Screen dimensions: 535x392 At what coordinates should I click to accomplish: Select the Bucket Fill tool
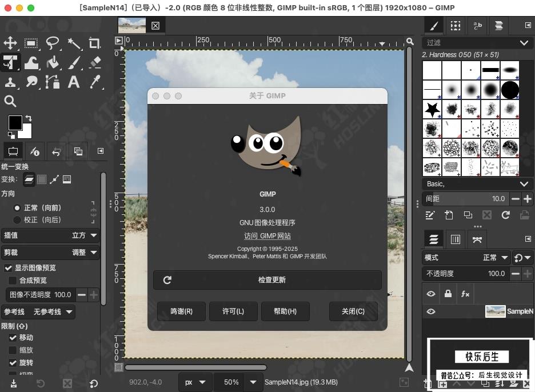[x=53, y=63]
